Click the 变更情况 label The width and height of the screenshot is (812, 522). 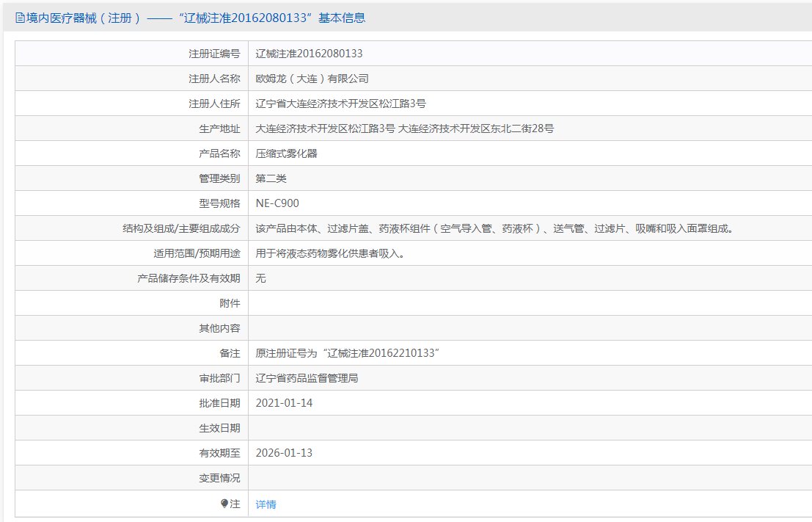click(219, 477)
